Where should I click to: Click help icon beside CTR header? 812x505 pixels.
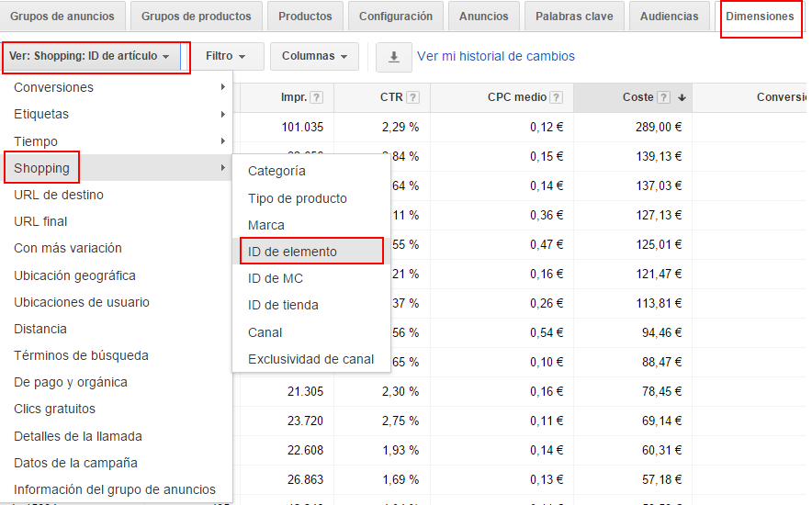(412, 97)
